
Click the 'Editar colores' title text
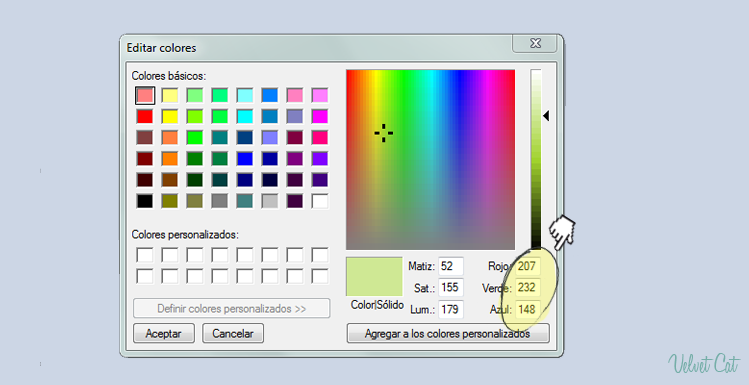point(161,48)
